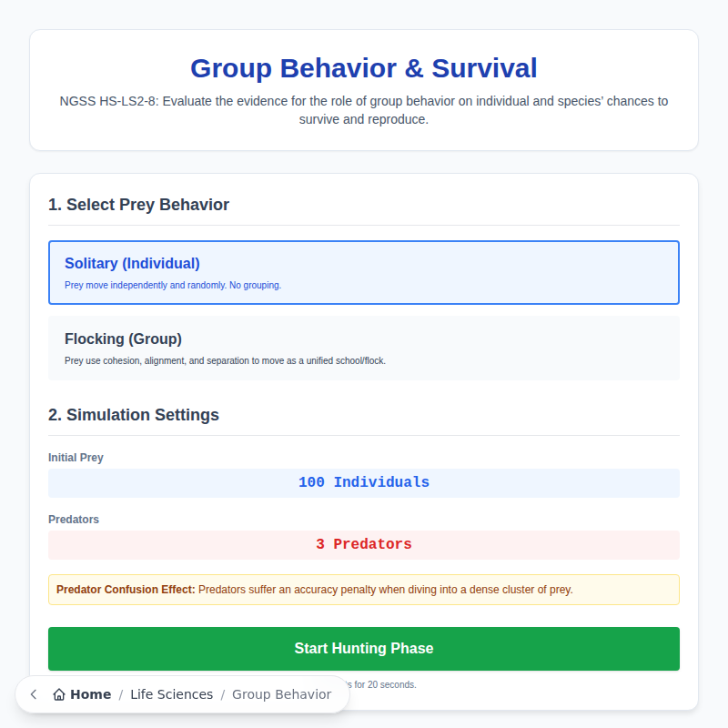Click the Group Behavior & Survival title
Image resolution: width=728 pixels, height=728 pixels.
coord(363,68)
